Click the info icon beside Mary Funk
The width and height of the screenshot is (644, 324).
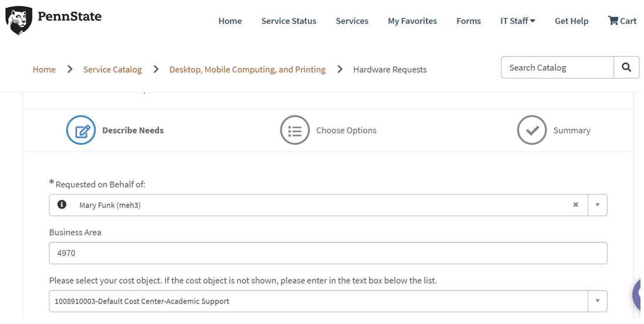pos(62,204)
